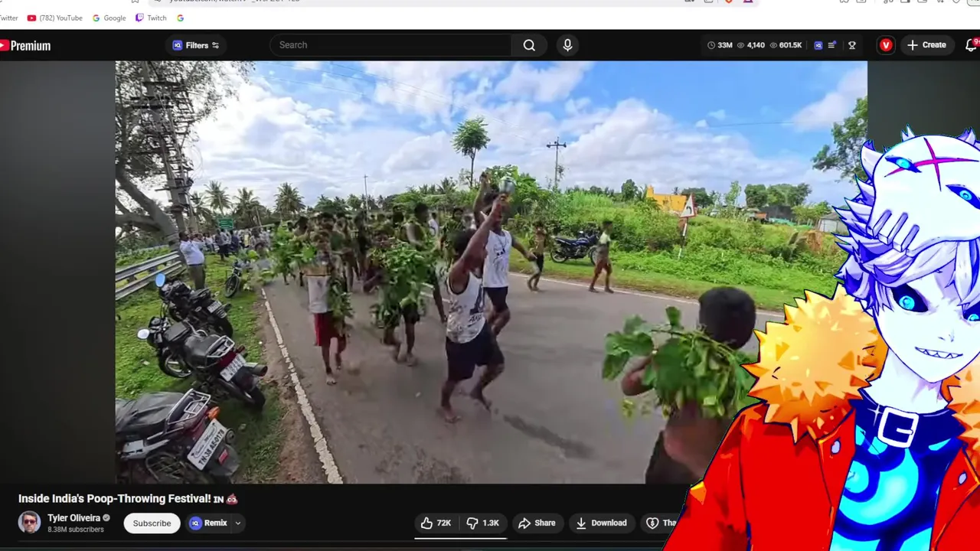This screenshot has width=980, height=551.
Task: Click the 4,140 views stat
Action: point(751,45)
